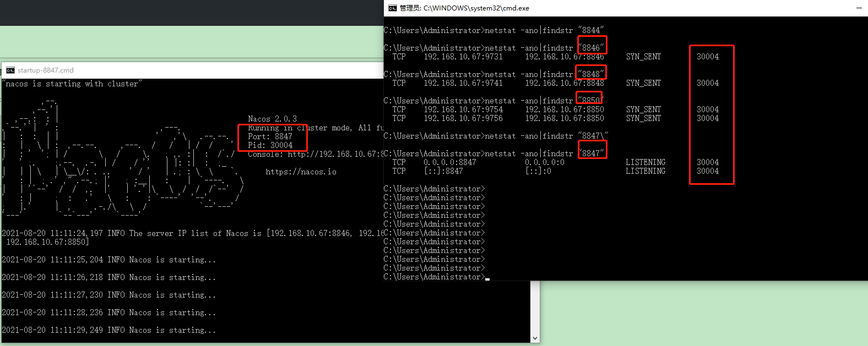Screen dimensions: 868x346
Task: Click the 11:11:25,204 Nacos is starting line
Action: [x=109, y=260]
